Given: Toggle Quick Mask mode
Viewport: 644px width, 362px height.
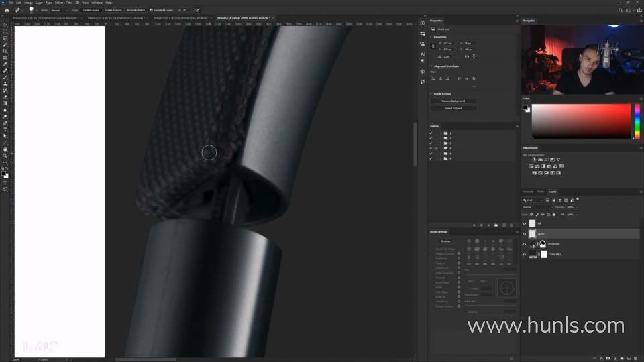Looking at the screenshot, I should coord(5,183).
